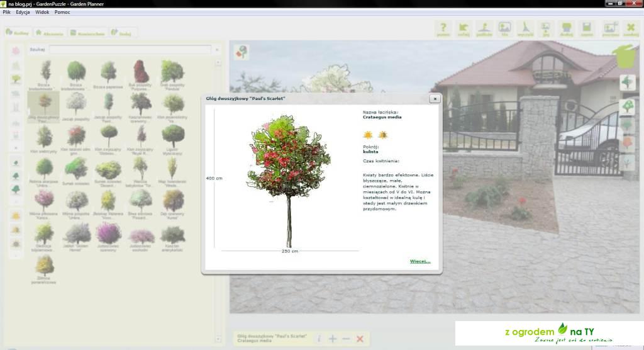Click the info 'i' icon in bottom bar

[319, 339]
